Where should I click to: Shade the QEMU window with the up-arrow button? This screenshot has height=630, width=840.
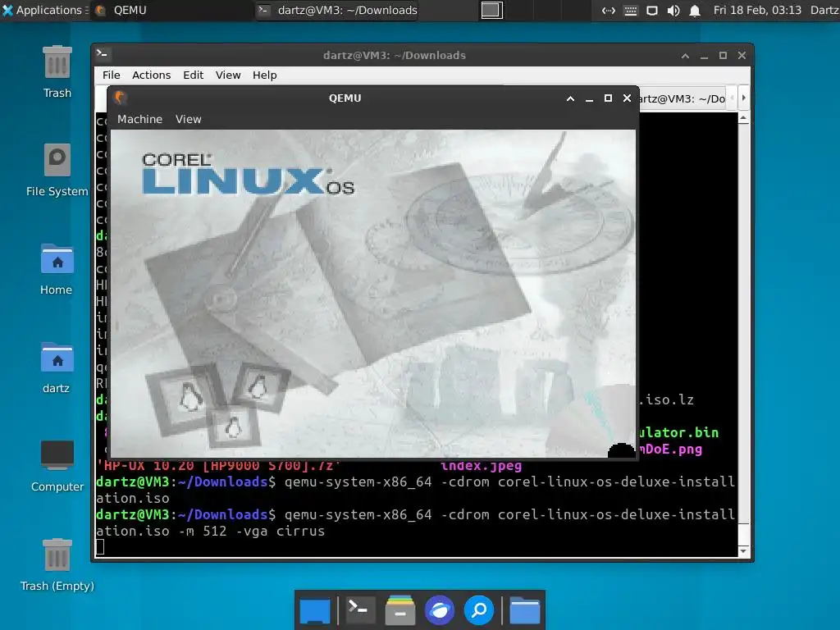tap(571, 98)
